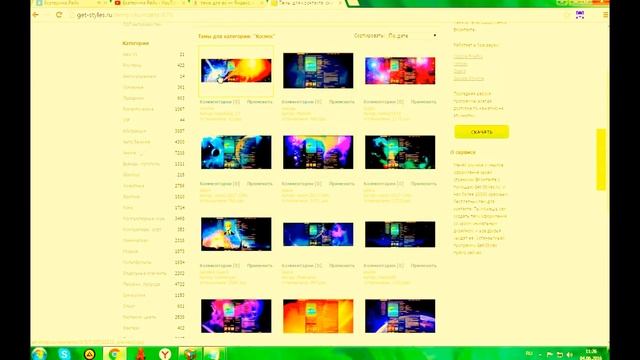
Task: Bookmark page using the star in address bar
Action: coord(567,15)
